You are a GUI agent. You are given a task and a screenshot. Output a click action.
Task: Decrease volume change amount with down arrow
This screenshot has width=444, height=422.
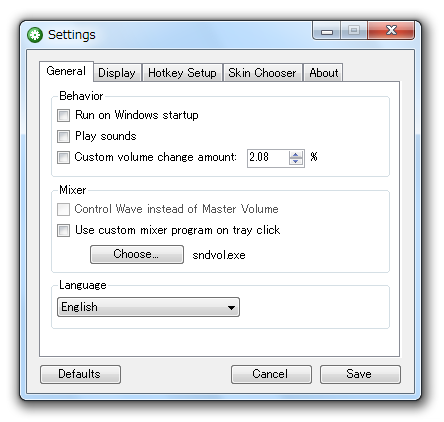coord(296,161)
